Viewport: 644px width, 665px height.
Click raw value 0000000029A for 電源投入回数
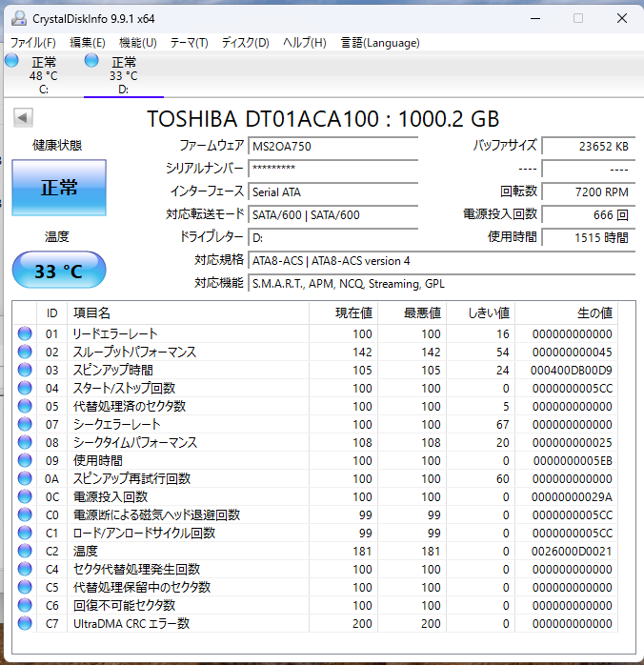572,497
